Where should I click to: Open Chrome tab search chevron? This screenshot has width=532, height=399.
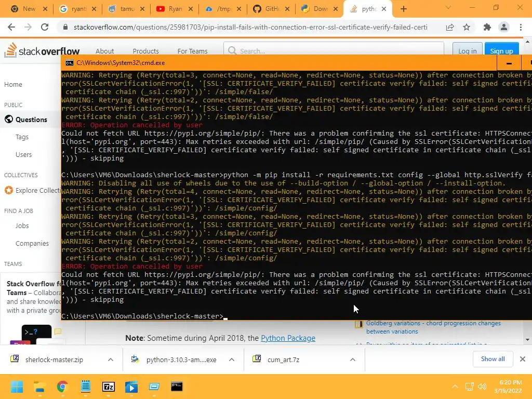click(x=448, y=7)
